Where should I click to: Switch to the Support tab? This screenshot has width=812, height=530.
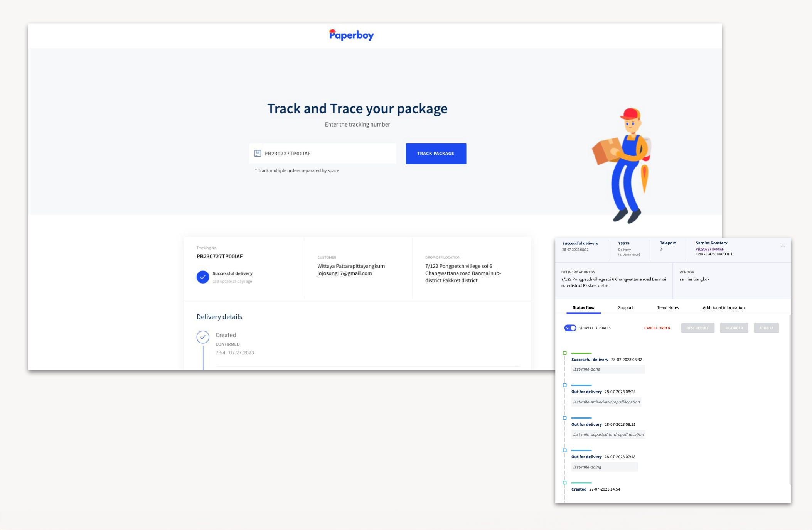click(625, 307)
